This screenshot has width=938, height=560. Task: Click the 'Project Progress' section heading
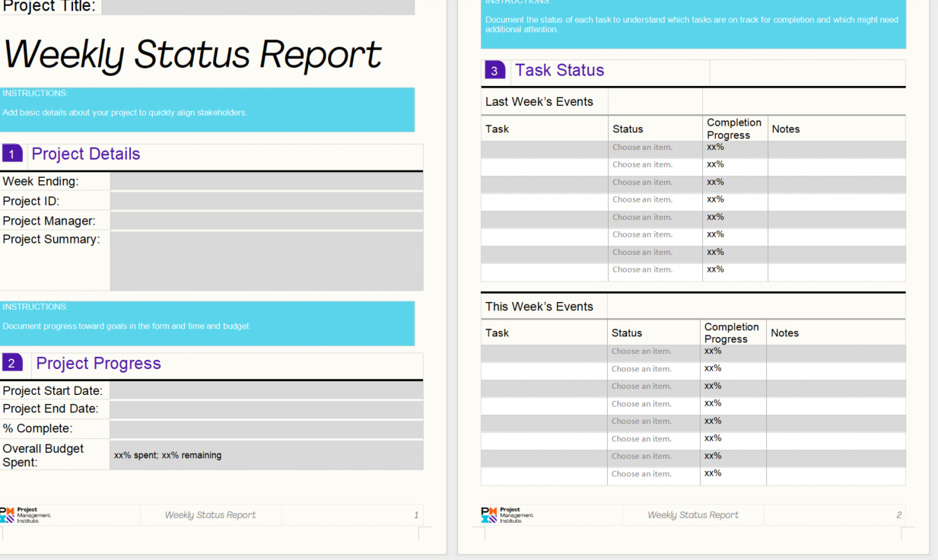coord(99,363)
